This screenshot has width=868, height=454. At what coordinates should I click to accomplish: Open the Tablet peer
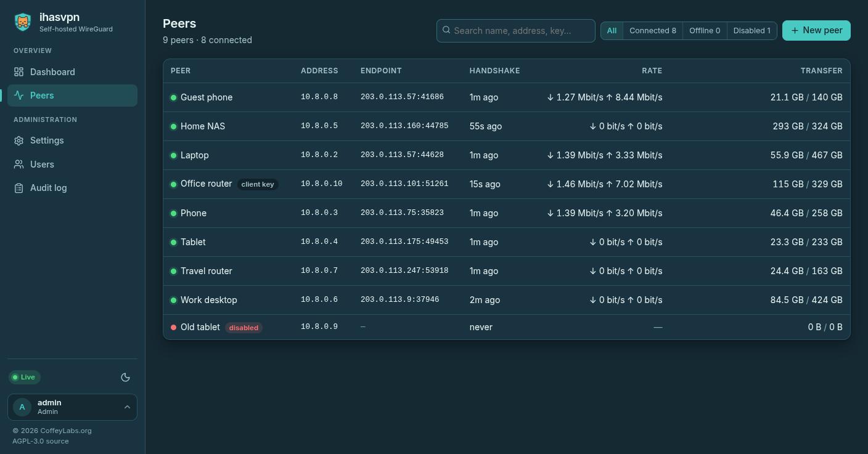(193, 242)
